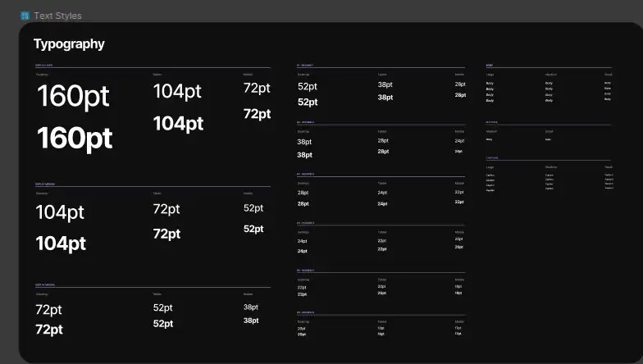
Task: Select bold 38pt in second heading desktop column
Action: pyautogui.click(x=305, y=155)
